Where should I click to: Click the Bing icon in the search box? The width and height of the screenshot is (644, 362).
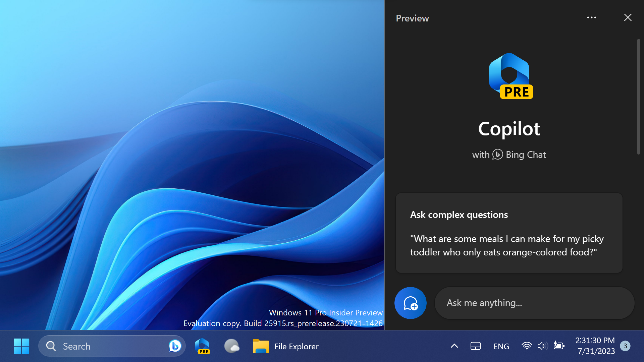(175, 346)
